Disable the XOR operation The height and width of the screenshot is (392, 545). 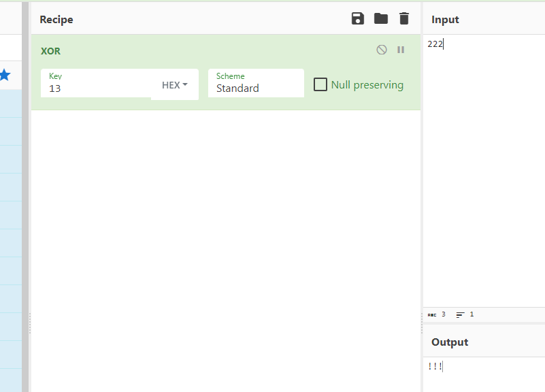tap(382, 50)
